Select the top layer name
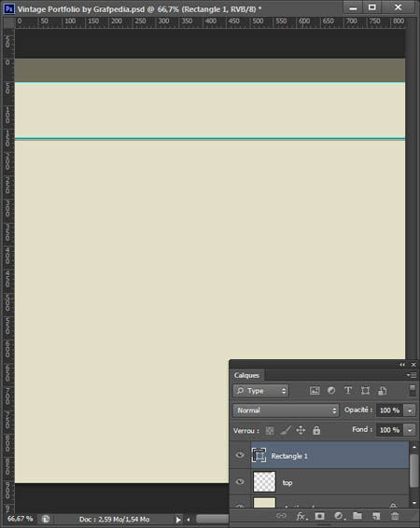The image size is (420, 528). point(287,483)
